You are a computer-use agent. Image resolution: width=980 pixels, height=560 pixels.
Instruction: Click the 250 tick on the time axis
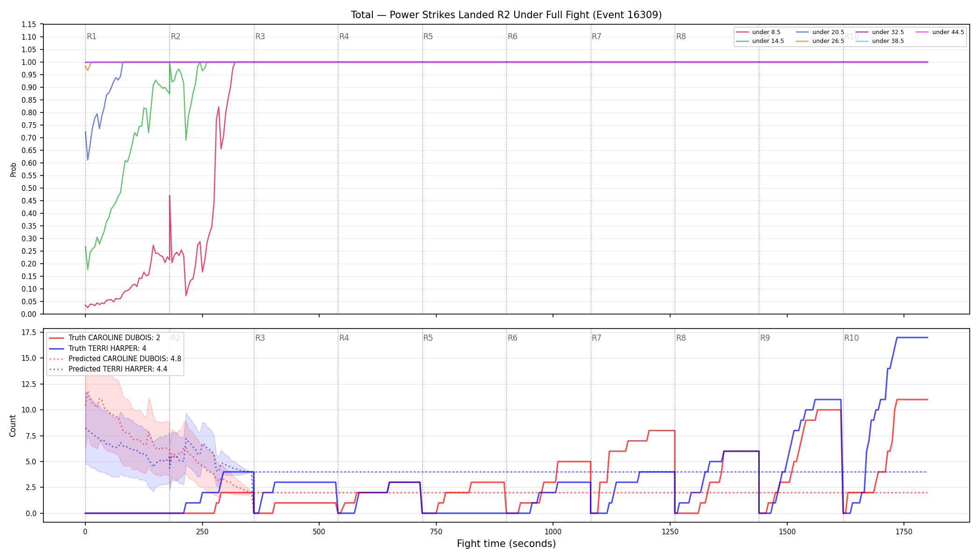click(x=202, y=532)
